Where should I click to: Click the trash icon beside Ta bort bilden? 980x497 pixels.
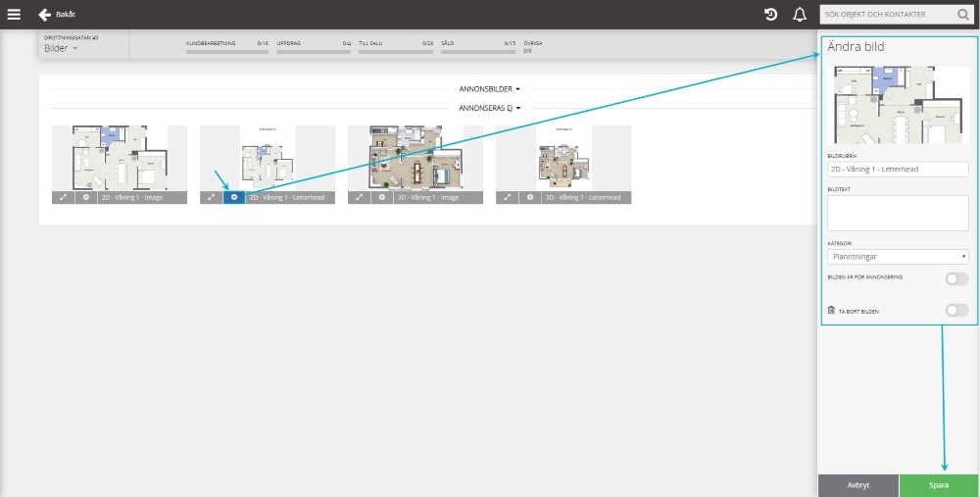(831, 310)
